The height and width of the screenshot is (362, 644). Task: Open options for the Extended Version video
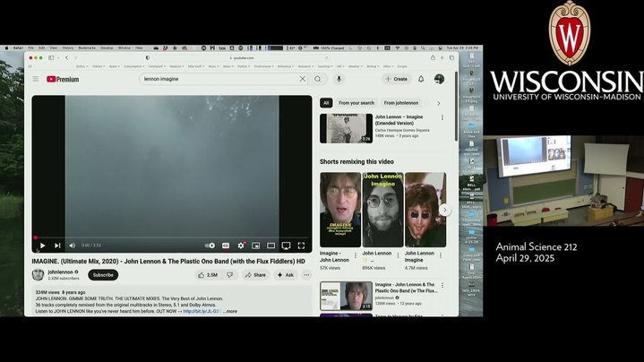point(442,117)
